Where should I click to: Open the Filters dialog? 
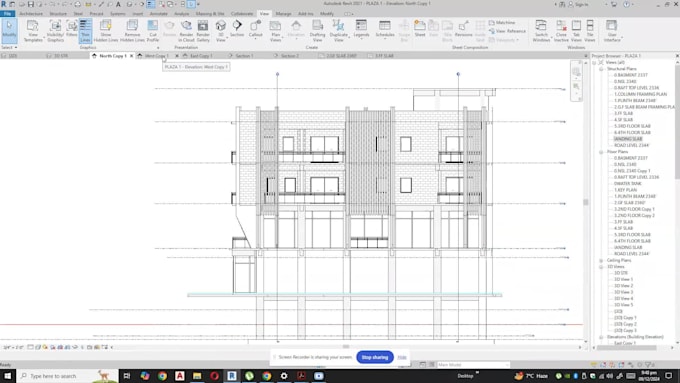pos(72,30)
